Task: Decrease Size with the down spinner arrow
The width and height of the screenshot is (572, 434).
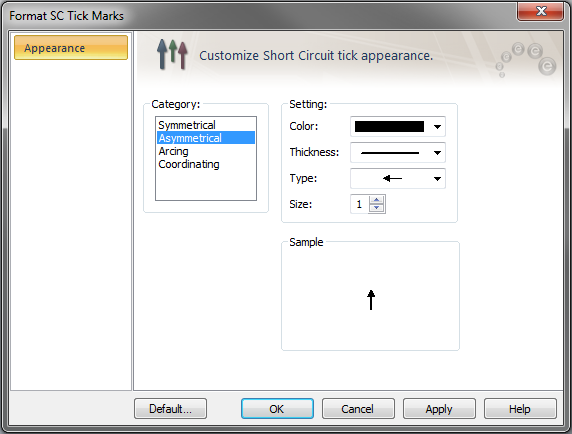Action: (x=376, y=208)
